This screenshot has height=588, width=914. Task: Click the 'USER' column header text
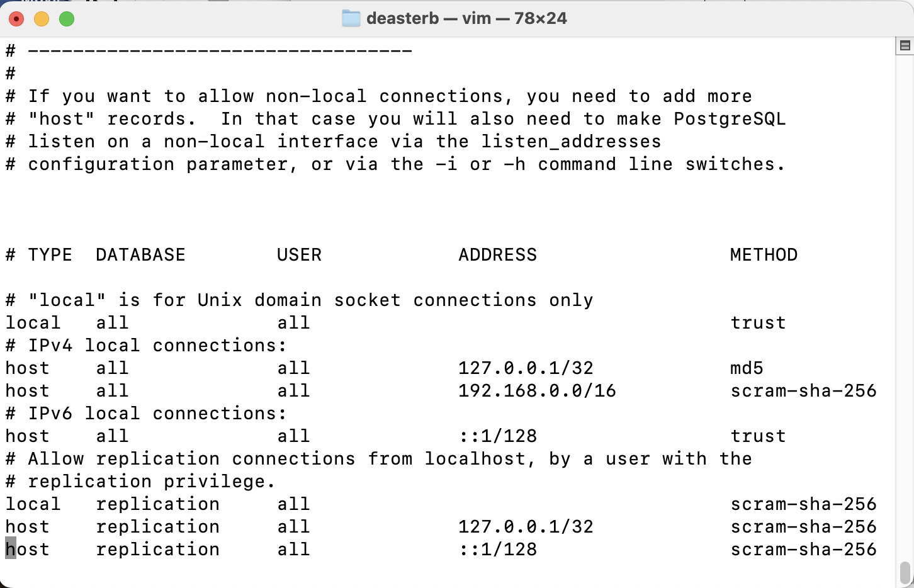299,255
